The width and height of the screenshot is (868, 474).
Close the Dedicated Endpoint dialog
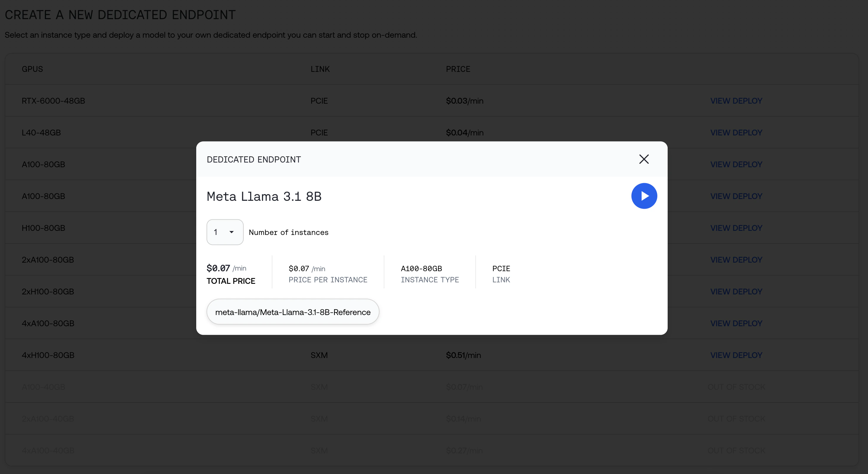point(643,159)
